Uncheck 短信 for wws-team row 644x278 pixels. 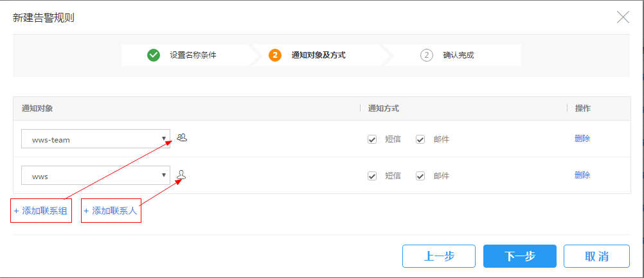tap(372, 139)
